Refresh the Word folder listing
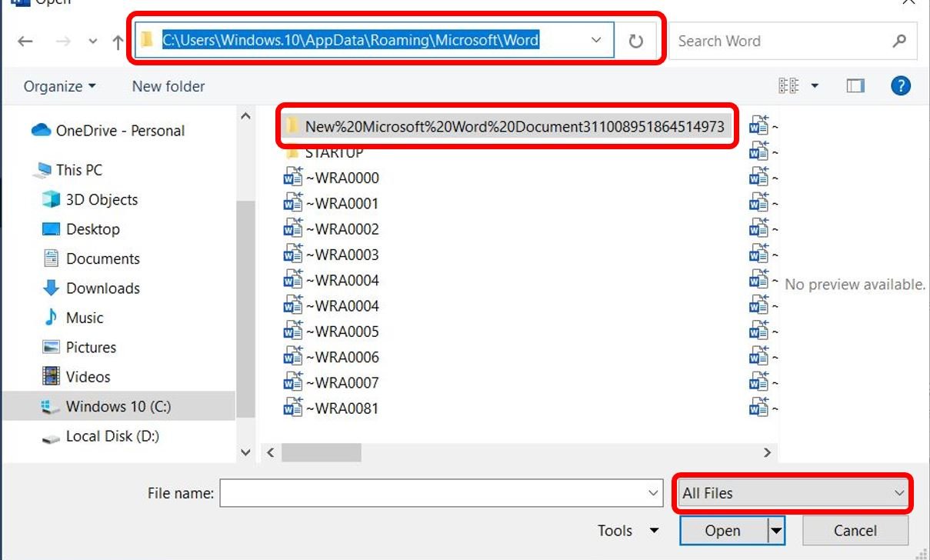930x560 pixels. (x=635, y=42)
